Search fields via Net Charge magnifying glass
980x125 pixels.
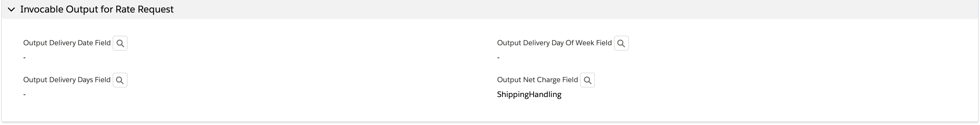tap(587, 80)
